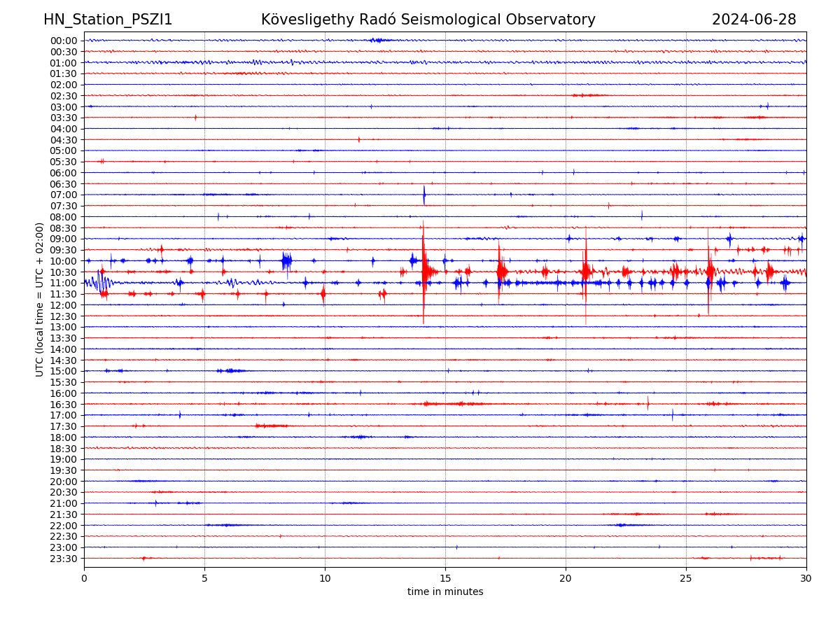Click the 5 tick on the x-axis
This screenshot has height=630, width=840.
[204, 578]
